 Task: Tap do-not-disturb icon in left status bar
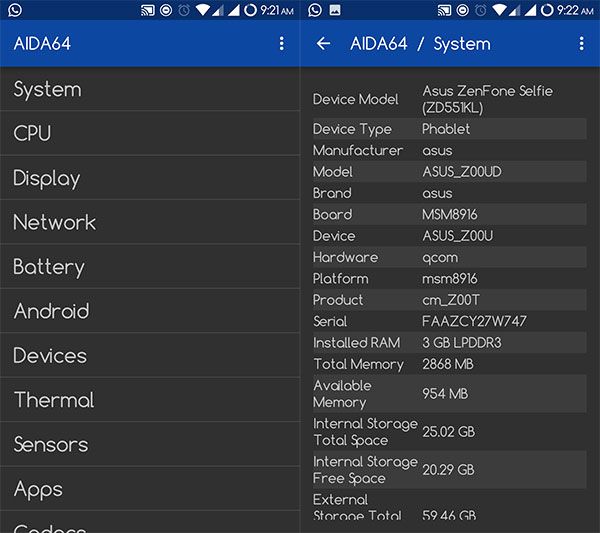(x=166, y=10)
